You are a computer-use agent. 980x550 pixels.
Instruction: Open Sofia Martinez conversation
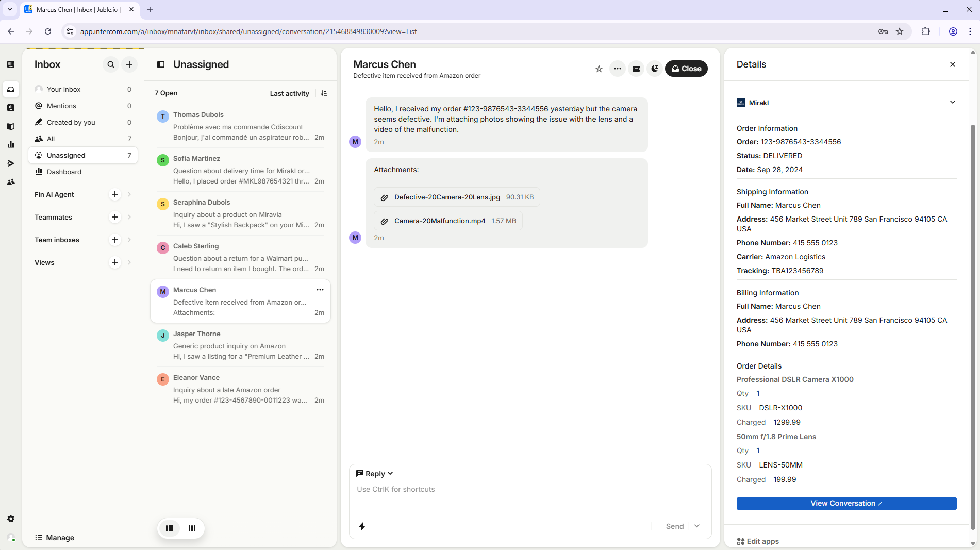240,170
